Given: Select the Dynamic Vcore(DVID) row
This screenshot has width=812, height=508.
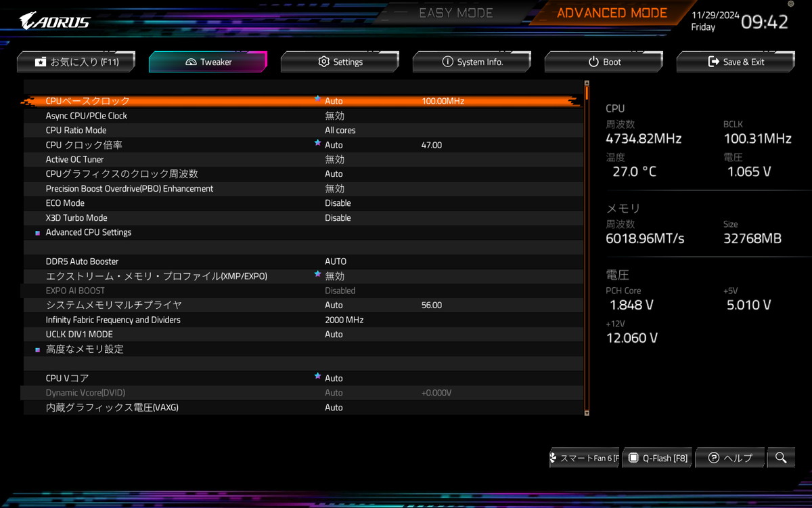Looking at the screenshot, I should pyautogui.click(x=303, y=393).
